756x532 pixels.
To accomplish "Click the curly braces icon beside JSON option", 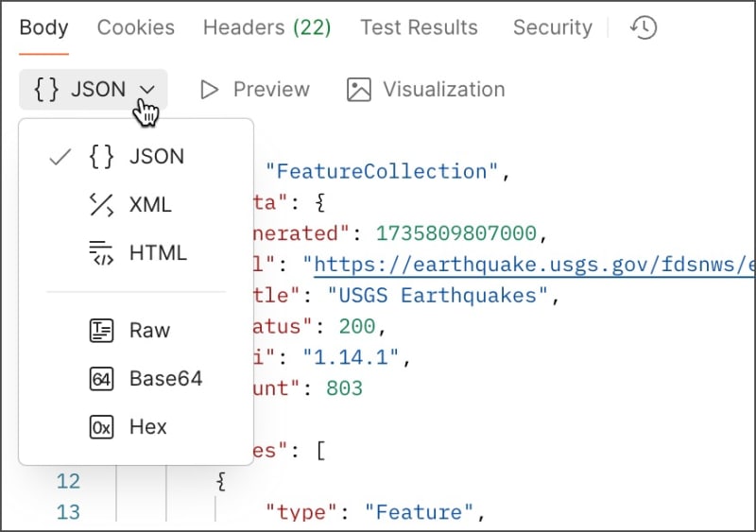I will (x=101, y=156).
